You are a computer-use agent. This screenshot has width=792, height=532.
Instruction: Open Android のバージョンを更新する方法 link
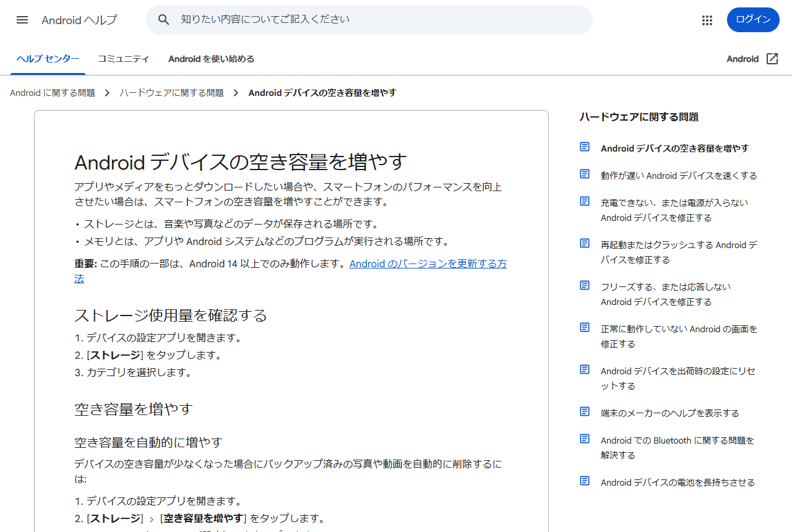428,264
